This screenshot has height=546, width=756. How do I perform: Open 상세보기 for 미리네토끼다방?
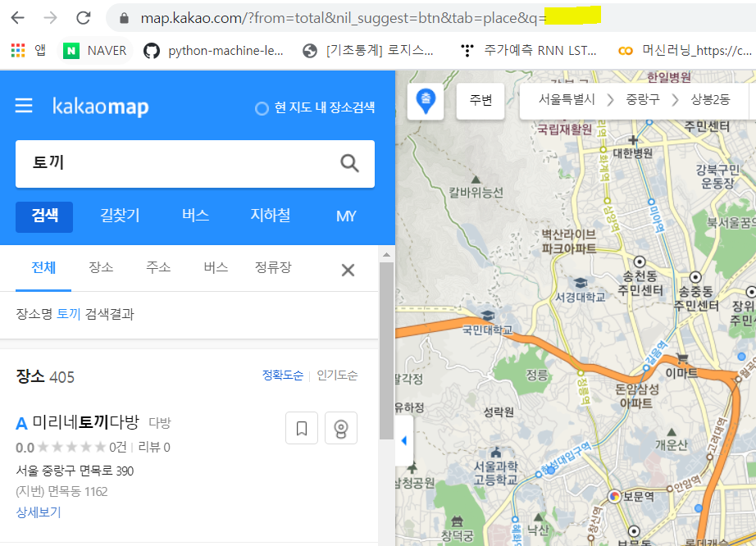pyautogui.click(x=39, y=512)
